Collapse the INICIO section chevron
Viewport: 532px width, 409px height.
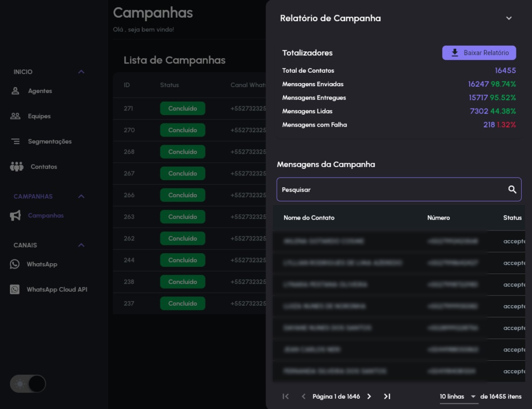(x=81, y=72)
